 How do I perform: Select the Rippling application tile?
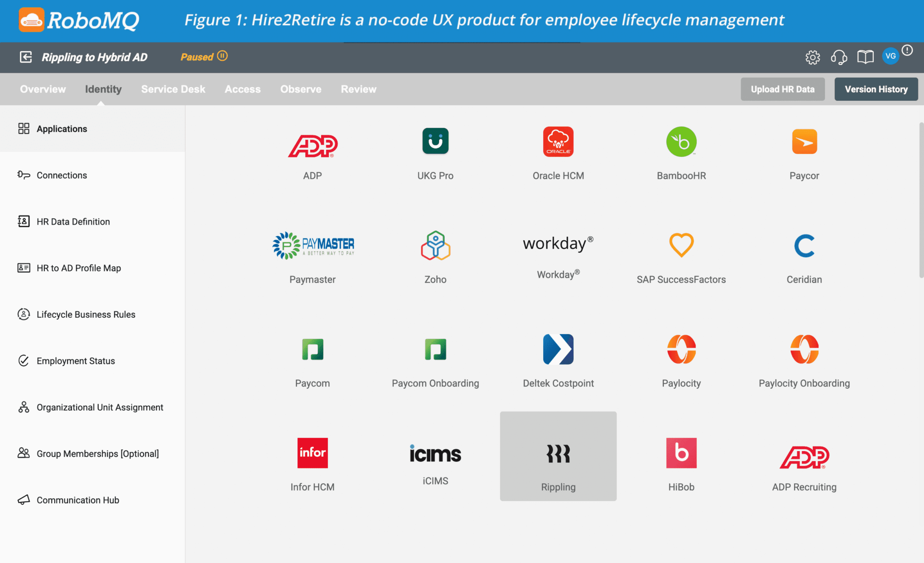point(558,456)
